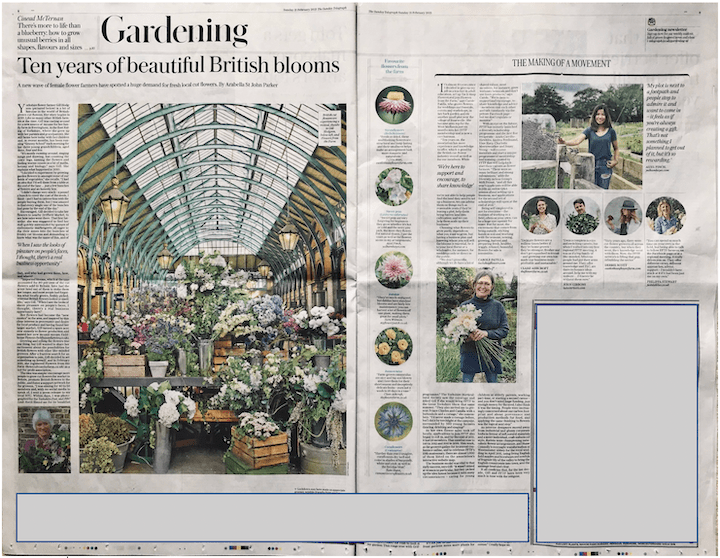Click the blank horizontal advert box at bottom

click(x=272, y=516)
